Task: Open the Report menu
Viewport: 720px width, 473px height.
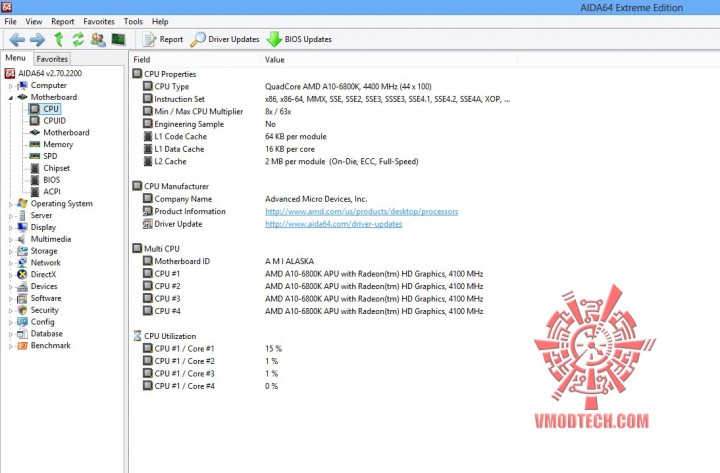Action: click(x=62, y=22)
